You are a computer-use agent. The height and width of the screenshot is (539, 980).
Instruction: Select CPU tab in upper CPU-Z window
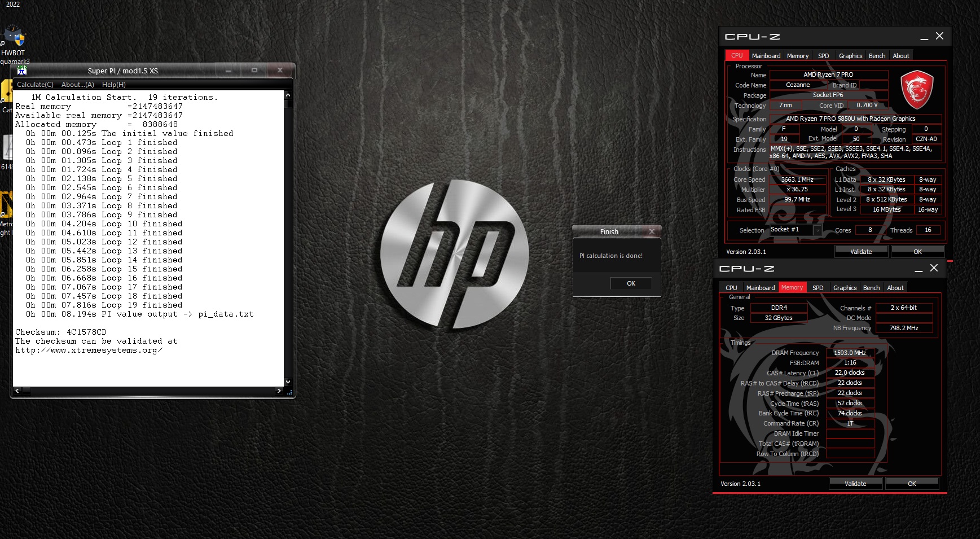click(737, 55)
